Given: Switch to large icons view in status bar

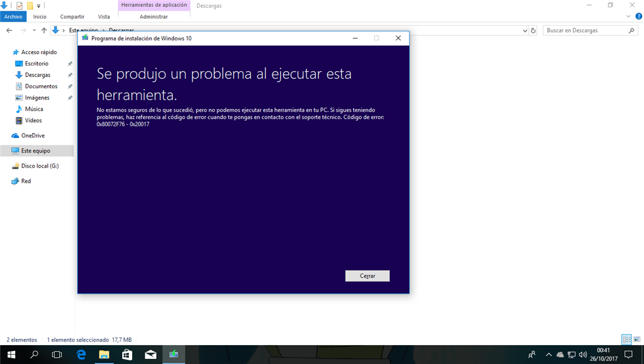Looking at the screenshot, I should (637, 339).
